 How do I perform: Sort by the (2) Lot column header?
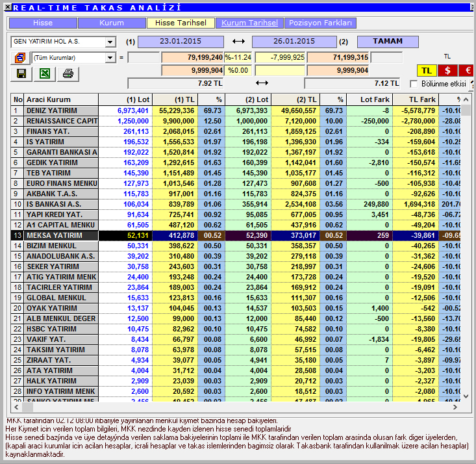[248, 99]
